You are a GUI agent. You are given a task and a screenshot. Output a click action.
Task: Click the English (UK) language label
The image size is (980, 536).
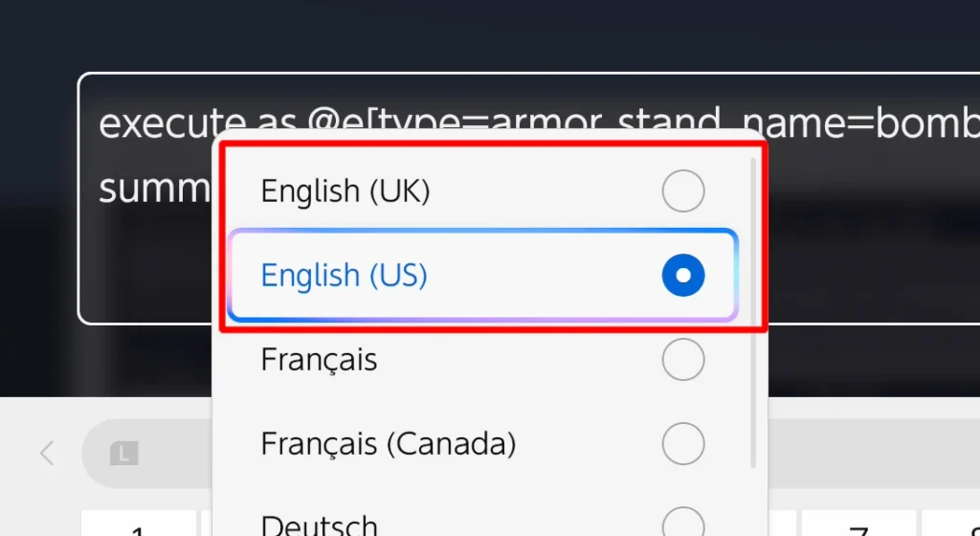click(x=345, y=191)
